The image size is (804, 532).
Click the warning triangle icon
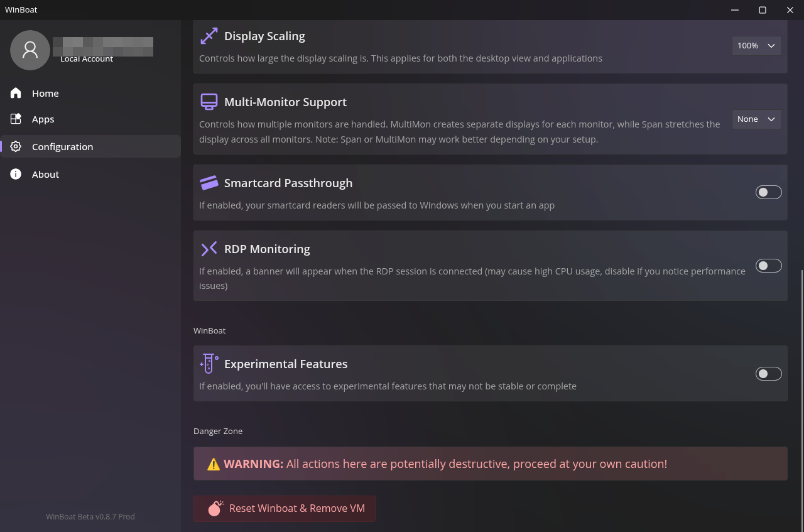[x=214, y=464]
